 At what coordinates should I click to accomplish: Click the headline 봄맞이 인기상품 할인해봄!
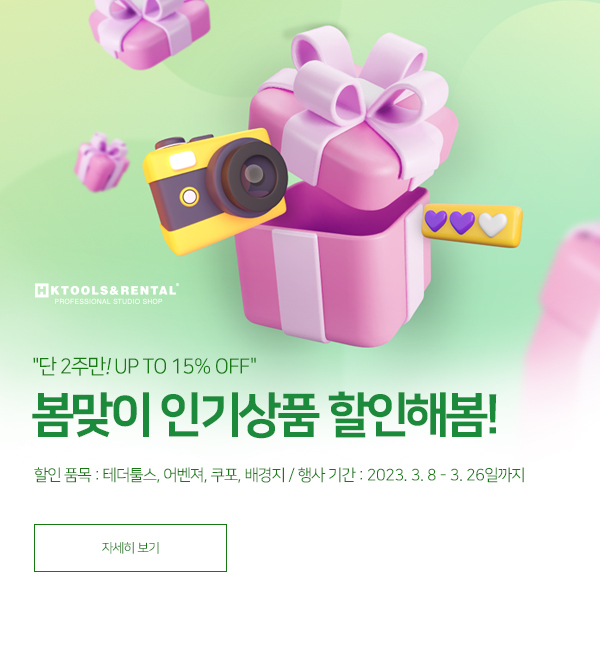pos(265,414)
